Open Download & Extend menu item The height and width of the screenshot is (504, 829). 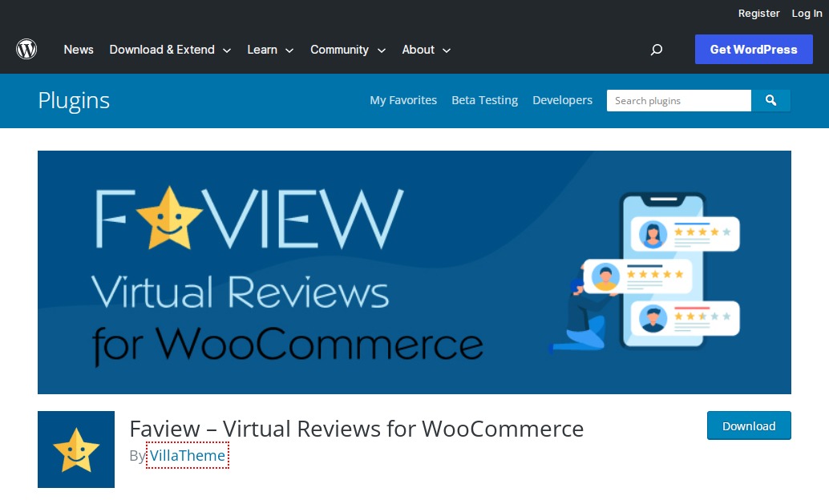[x=162, y=50]
